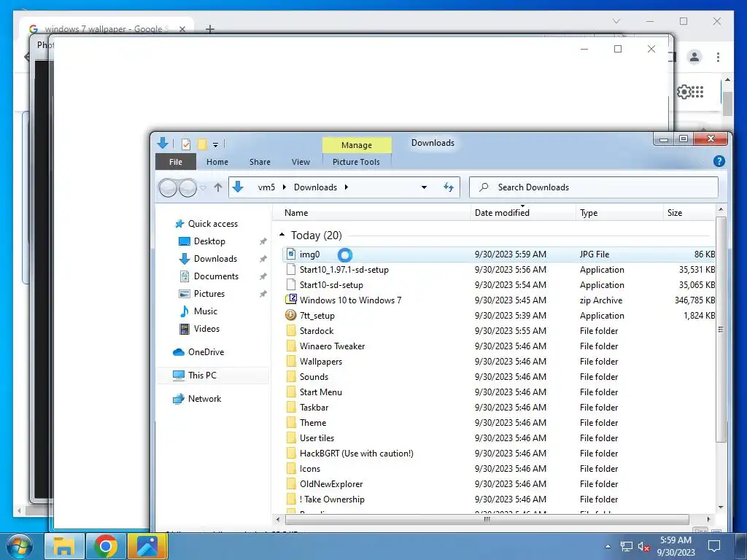The image size is (747, 560).
Task: Open File Explorer from the taskbar
Action: (64, 546)
